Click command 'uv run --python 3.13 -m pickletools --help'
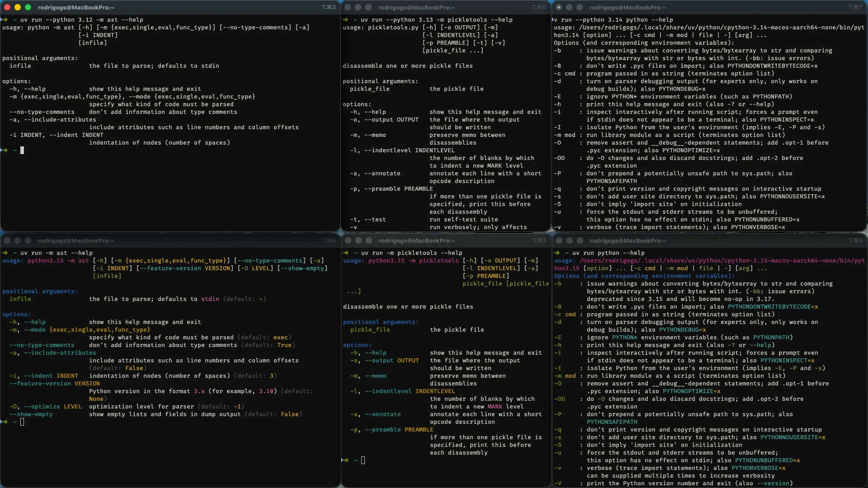The height and width of the screenshot is (488, 868). pyautogui.click(x=437, y=20)
